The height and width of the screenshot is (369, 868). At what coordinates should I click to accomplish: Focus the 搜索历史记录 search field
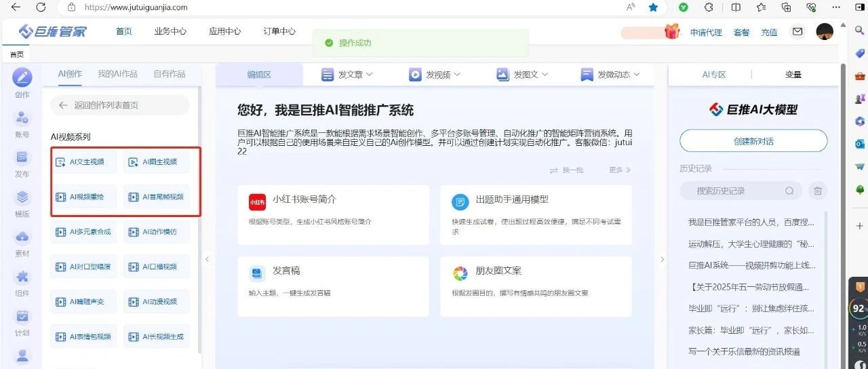tap(741, 191)
